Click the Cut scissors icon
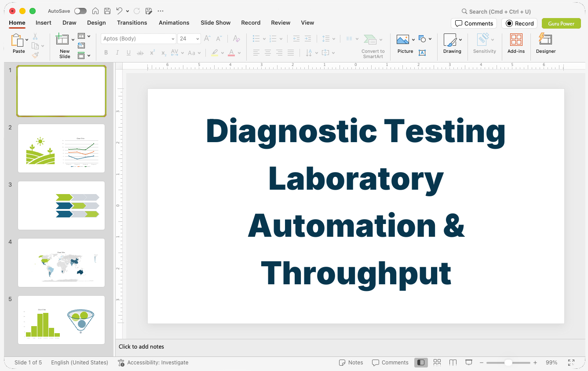The height and width of the screenshot is (371, 588). coord(35,37)
